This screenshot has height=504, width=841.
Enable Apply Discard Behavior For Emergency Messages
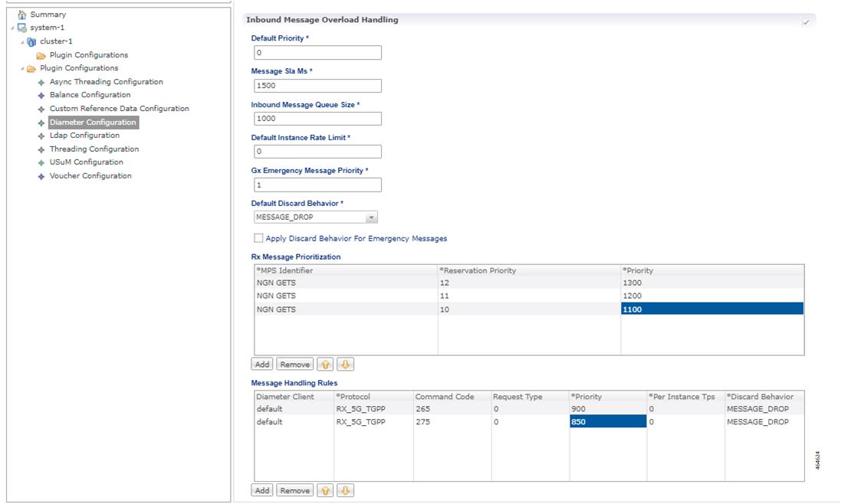(x=258, y=238)
